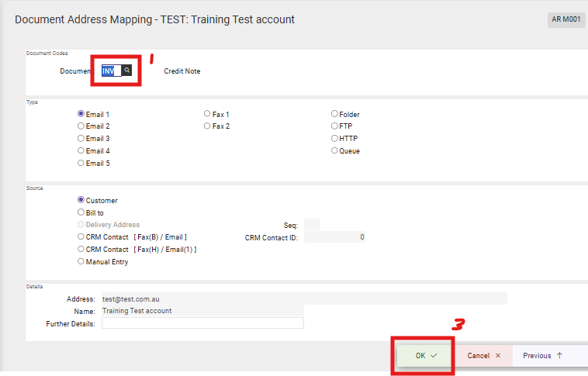Click the Document code INV field
This screenshot has height=376, width=588.
111,71
